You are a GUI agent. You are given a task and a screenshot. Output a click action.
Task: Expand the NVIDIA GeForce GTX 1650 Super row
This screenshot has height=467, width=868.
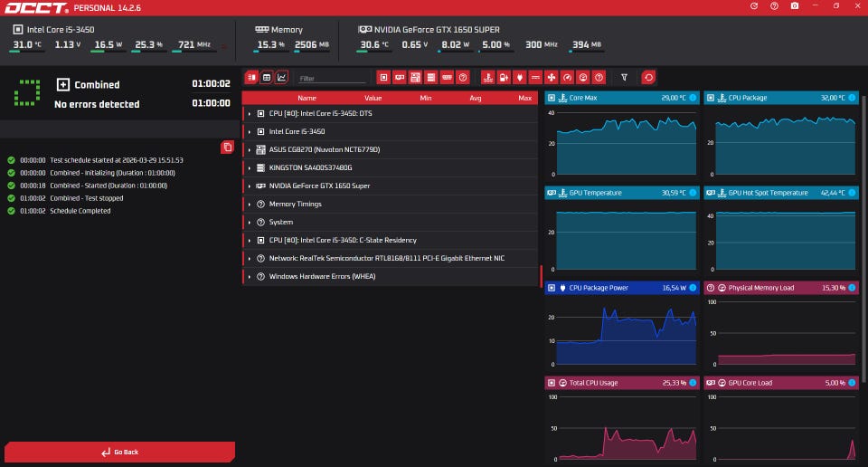250,186
